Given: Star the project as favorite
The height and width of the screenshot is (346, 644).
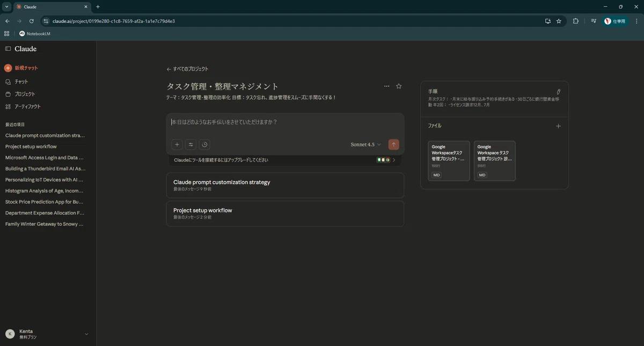Looking at the screenshot, I should click(x=399, y=86).
